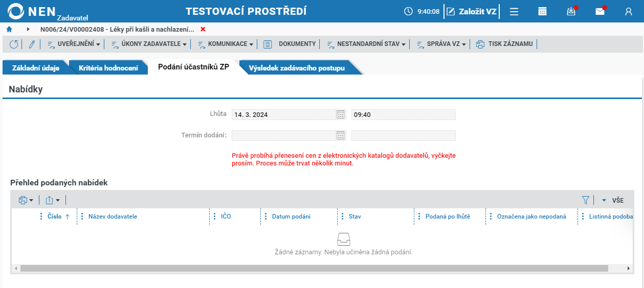Open the Lhůta date calendar picker

[341, 114]
